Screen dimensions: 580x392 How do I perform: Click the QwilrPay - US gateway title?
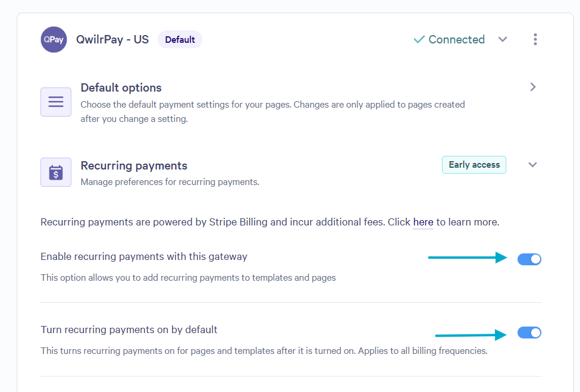pyautogui.click(x=112, y=40)
